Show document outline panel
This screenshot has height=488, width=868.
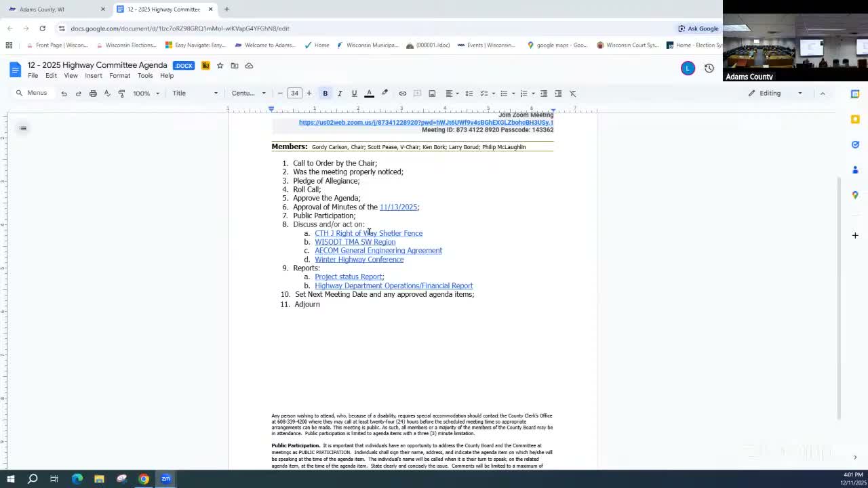pyautogui.click(x=23, y=128)
